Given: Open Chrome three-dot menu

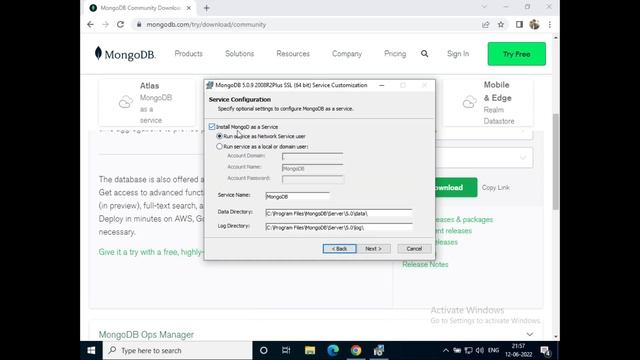Looking at the screenshot, I should click(550, 24).
